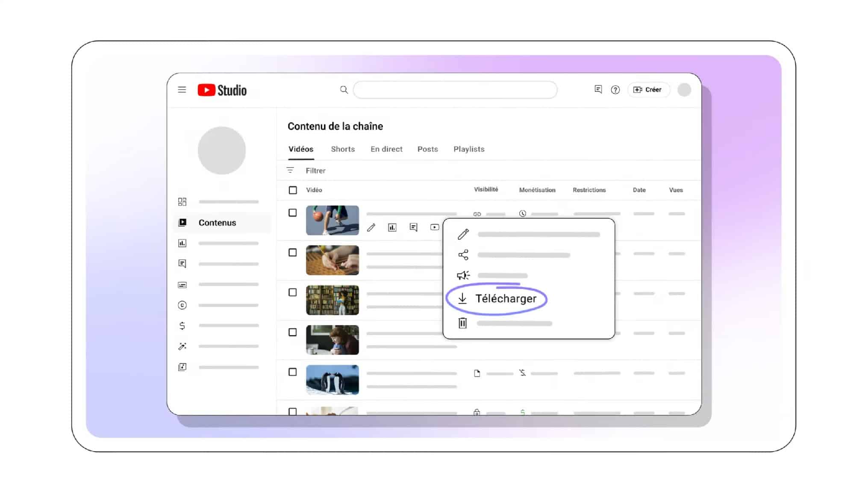Open the Audio library icon in sidebar
This screenshot has height=488, width=868.
[182, 367]
